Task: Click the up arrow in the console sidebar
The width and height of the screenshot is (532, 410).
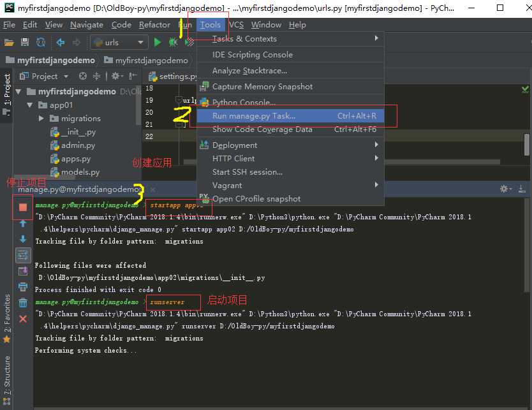Action: (23, 223)
